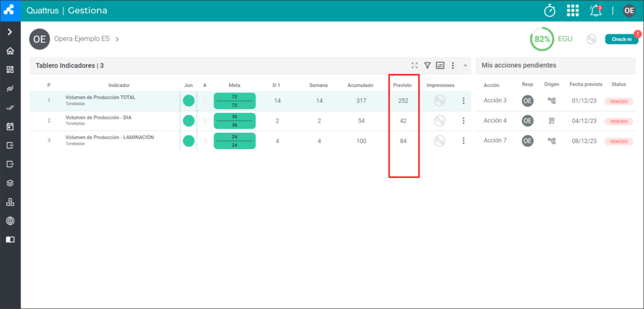Screen dimensions: 644x309
Task: Click the origin icon for Acción 7
Action: tap(552, 141)
